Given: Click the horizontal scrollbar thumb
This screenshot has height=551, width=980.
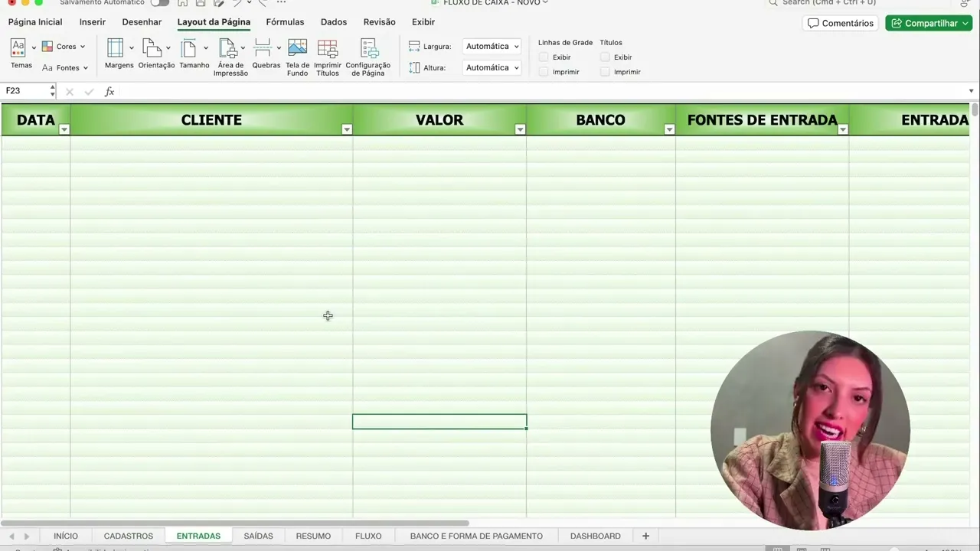Looking at the screenshot, I should (235, 523).
